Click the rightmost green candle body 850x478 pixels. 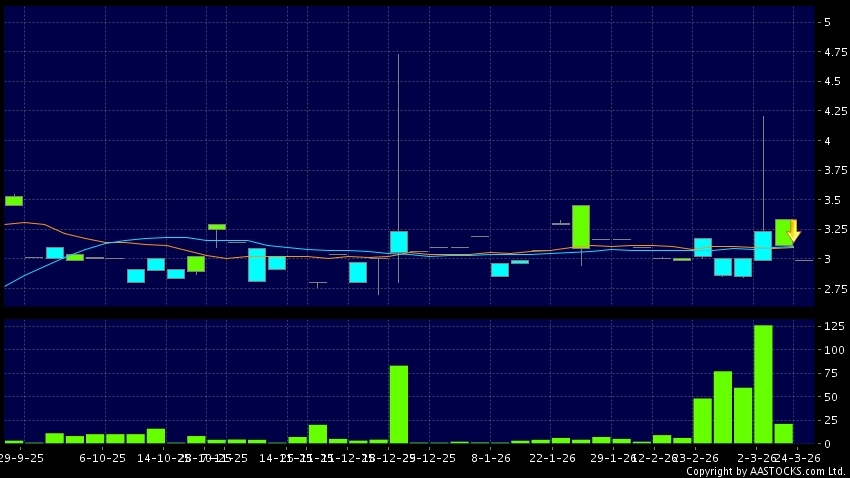tap(783, 232)
